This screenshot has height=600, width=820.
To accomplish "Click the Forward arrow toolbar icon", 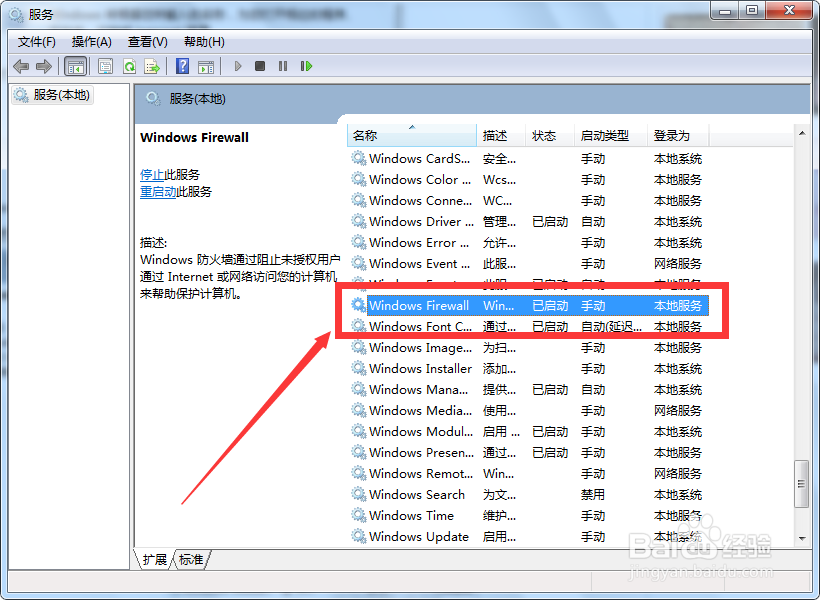I will click(44, 66).
